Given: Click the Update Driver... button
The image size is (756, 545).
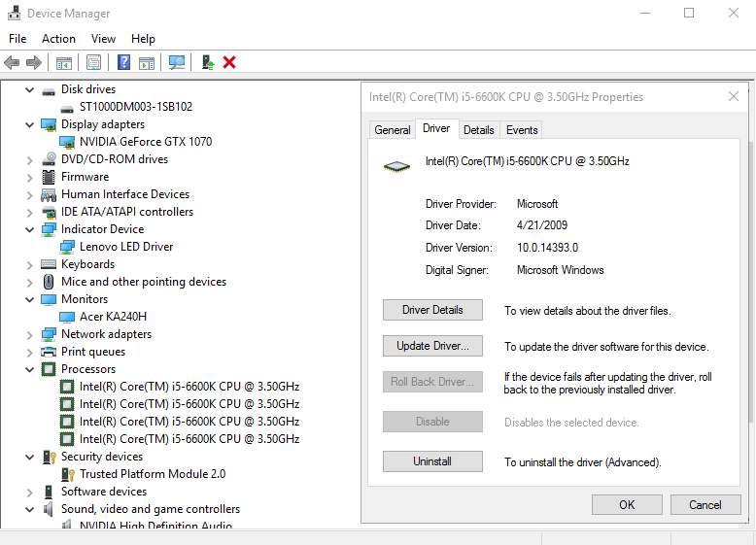Looking at the screenshot, I should pyautogui.click(x=432, y=346).
